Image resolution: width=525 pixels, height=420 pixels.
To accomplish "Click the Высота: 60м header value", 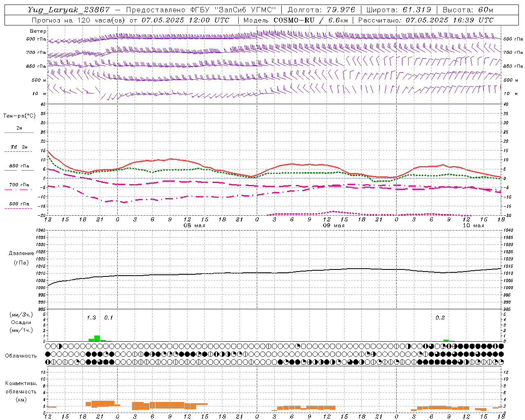I will pyautogui.click(x=468, y=10).
